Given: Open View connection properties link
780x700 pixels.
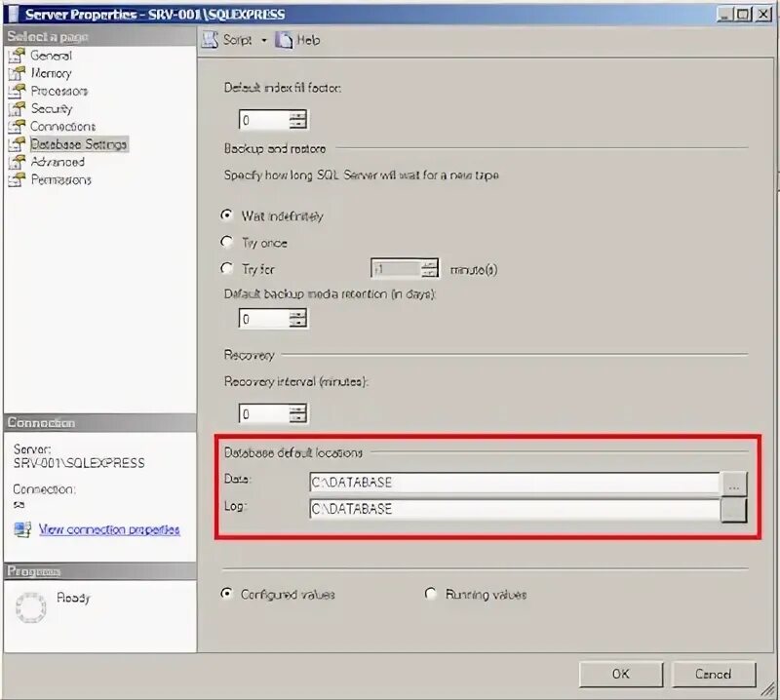Looking at the screenshot, I should [109, 529].
